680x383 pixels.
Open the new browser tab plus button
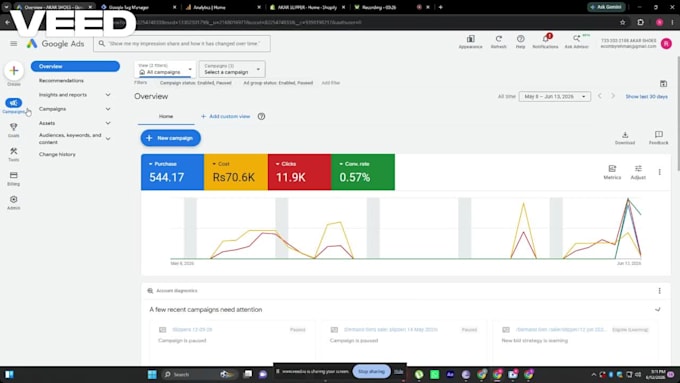[440, 7]
